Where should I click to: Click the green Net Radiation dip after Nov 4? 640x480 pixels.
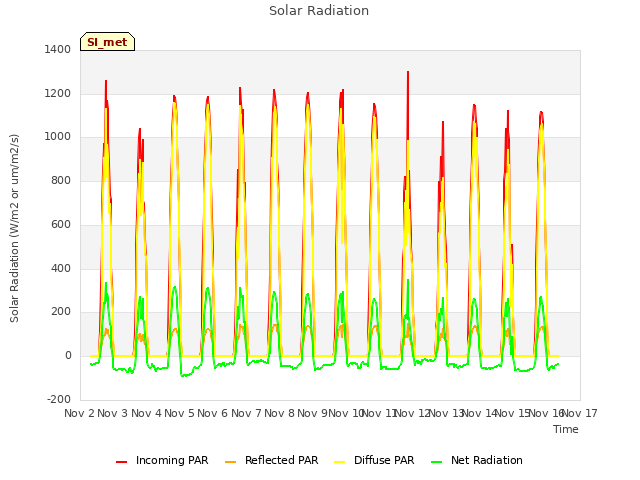(x=186, y=374)
